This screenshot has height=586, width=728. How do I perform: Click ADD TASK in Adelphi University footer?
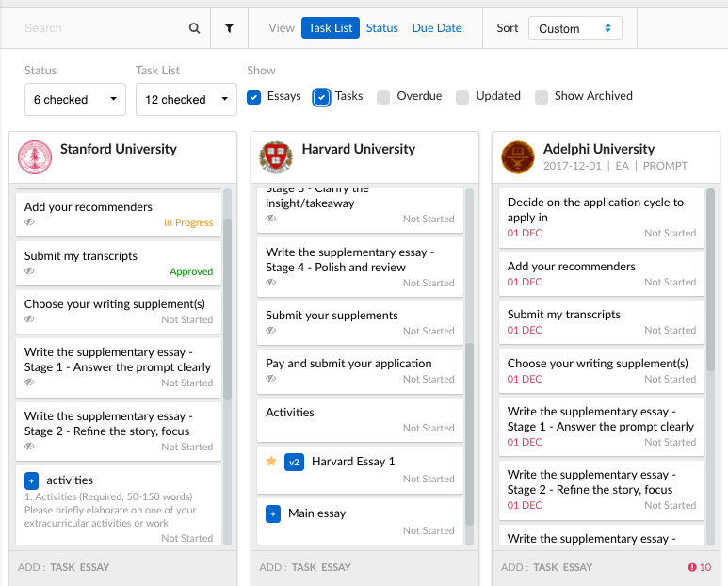(545, 567)
